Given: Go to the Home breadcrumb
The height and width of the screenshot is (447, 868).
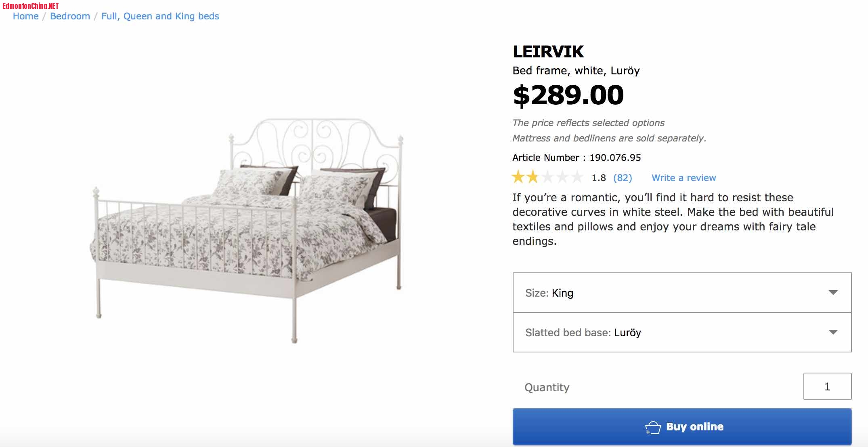Looking at the screenshot, I should coord(26,16).
